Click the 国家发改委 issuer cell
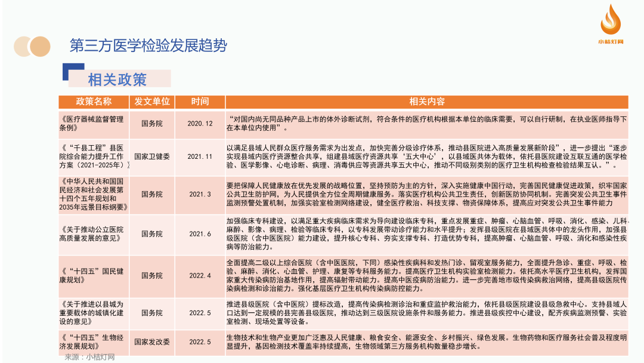This screenshot has width=644, height=363. pos(152,342)
